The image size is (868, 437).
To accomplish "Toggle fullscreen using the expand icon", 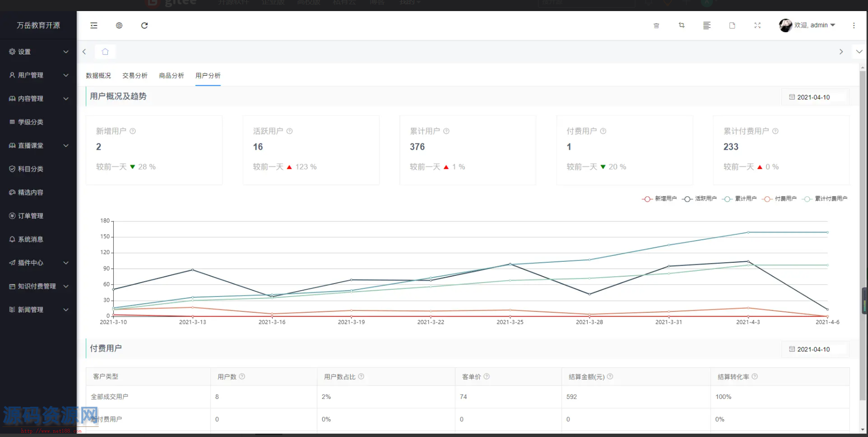I will [x=757, y=26].
